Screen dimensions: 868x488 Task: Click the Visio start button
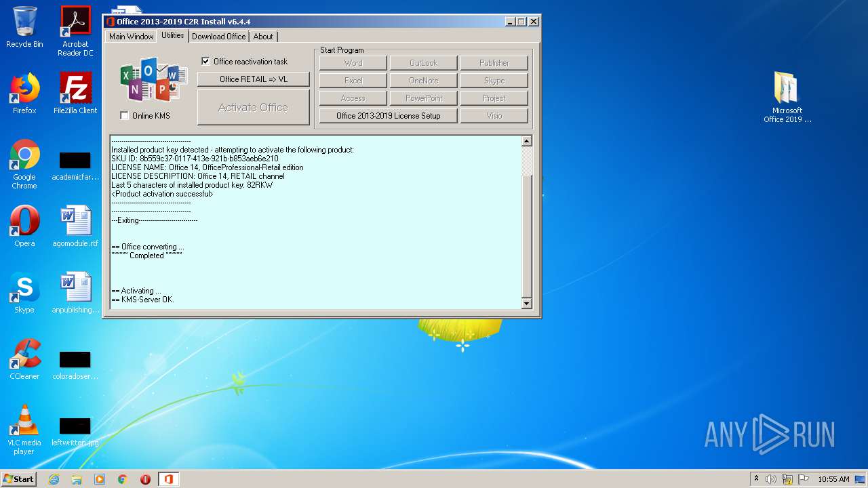pyautogui.click(x=494, y=116)
